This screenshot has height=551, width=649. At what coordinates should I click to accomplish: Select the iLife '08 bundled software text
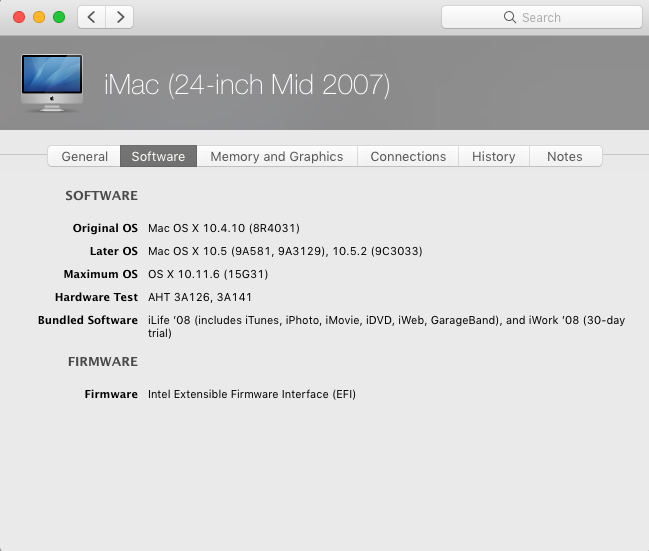tap(387, 327)
